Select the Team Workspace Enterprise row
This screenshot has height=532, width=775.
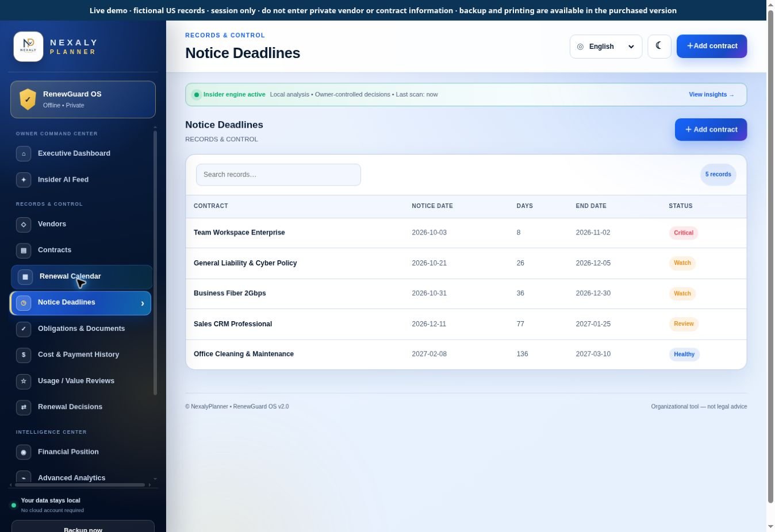click(x=466, y=233)
